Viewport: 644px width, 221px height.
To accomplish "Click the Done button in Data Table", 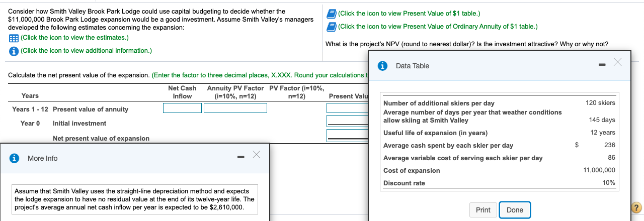I will [515, 210].
